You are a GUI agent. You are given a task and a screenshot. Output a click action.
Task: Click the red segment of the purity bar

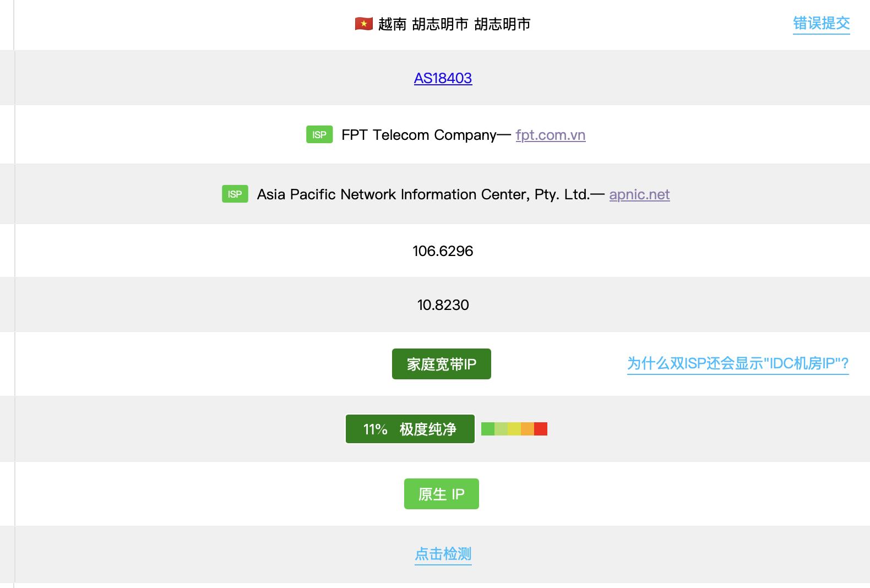pos(541,429)
